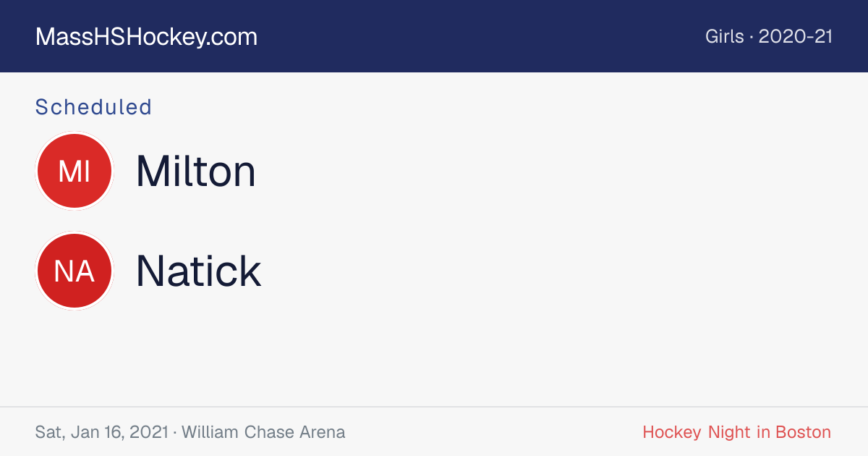
Task: Click the red MI Milton team badge
Action: tap(75, 172)
